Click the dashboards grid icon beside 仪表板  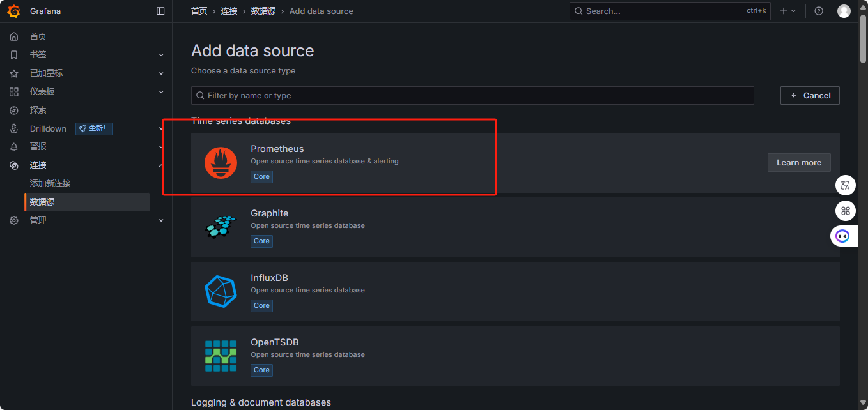14,92
